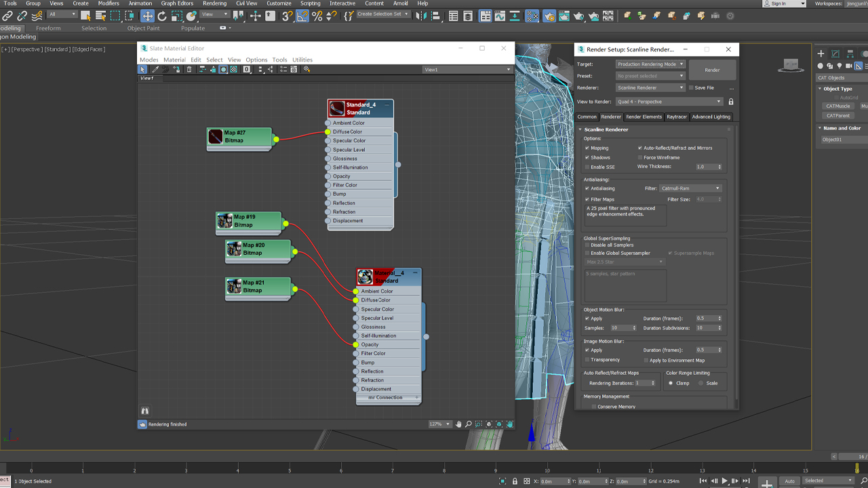Uncheck the Antialiasing option
Screen dimensions: 868x488
(x=587, y=188)
